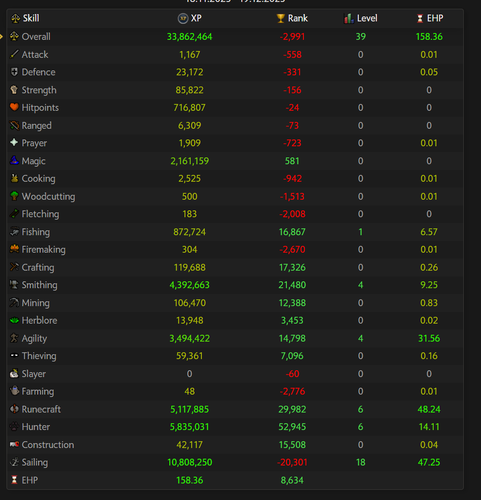Screen dimensions: 481x500
Task: Select the Hunter row label
Action: pyautogui.click(x=36, y=427)
